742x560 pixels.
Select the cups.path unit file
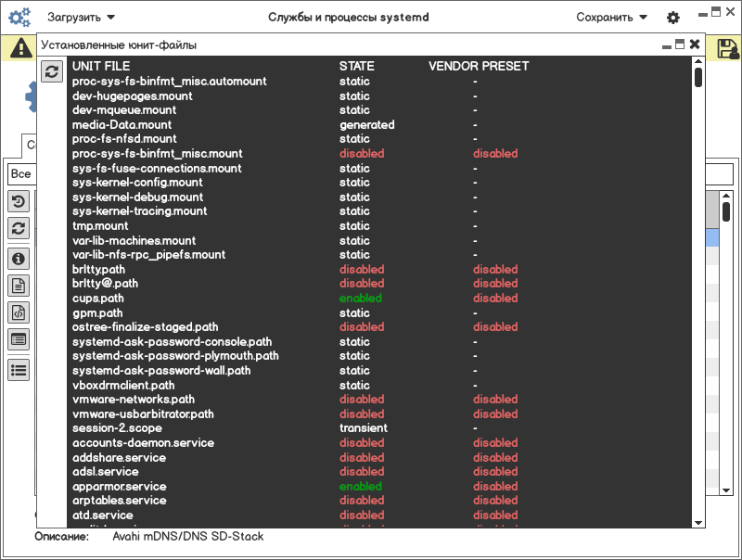tap(98, 299)
